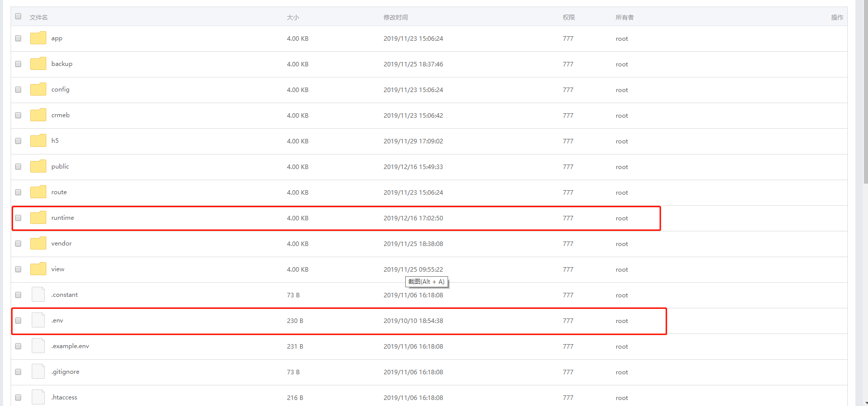Sort by 文件名 column header
Screen dimensions: 868x406
[39, 17]
